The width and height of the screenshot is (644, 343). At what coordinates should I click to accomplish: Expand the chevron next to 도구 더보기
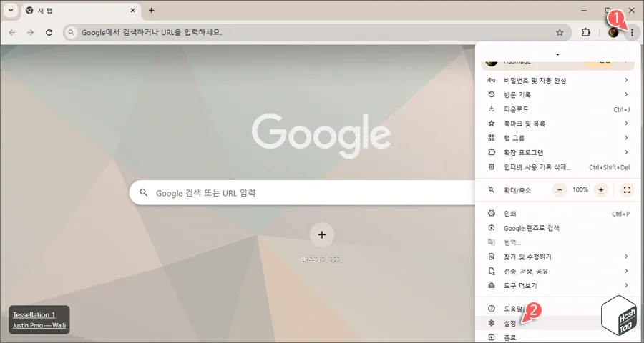(x=626, y=285)
